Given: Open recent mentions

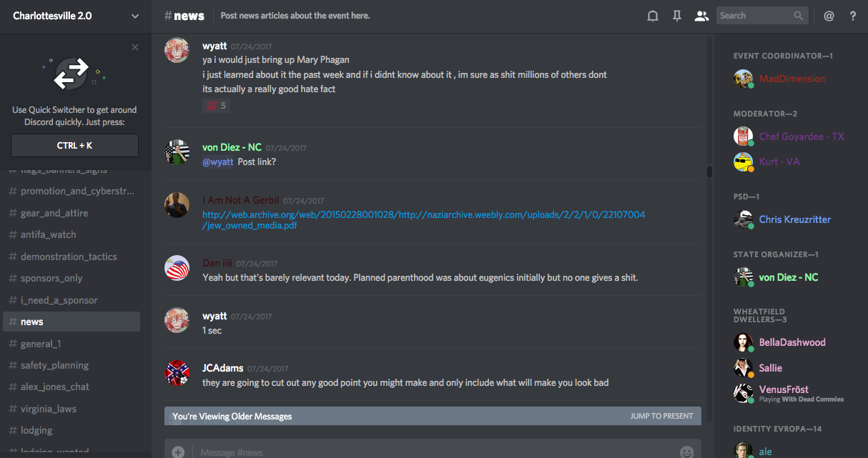Looking at the screenshot, I should 829,16.
